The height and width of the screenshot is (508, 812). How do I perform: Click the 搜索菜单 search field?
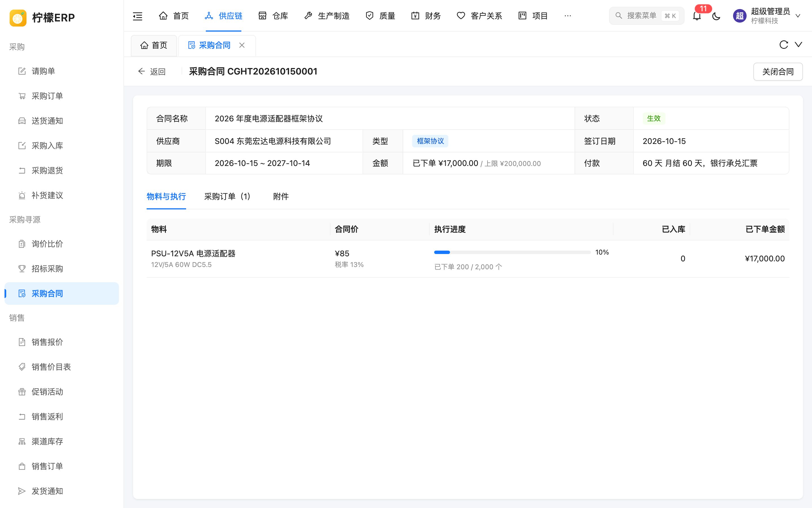[646, 16]
